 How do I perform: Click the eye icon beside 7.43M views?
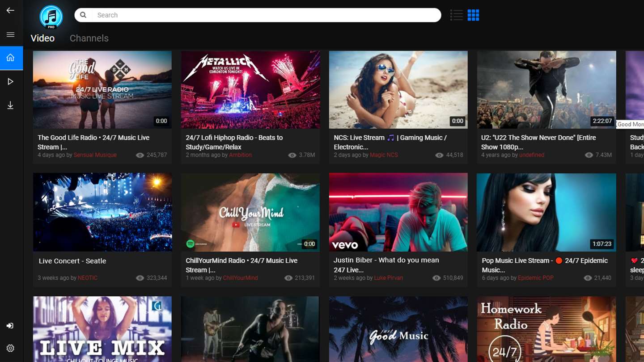point(589,155)
